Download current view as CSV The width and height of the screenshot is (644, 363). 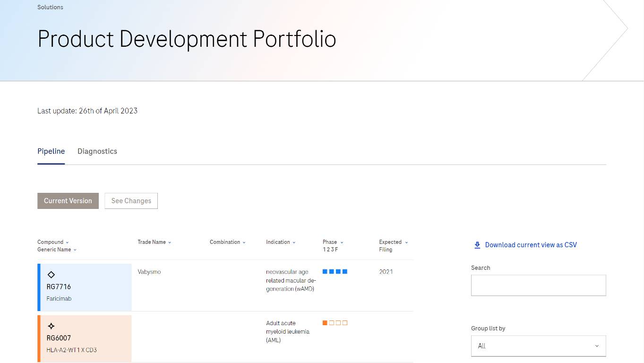coord(531,245)
